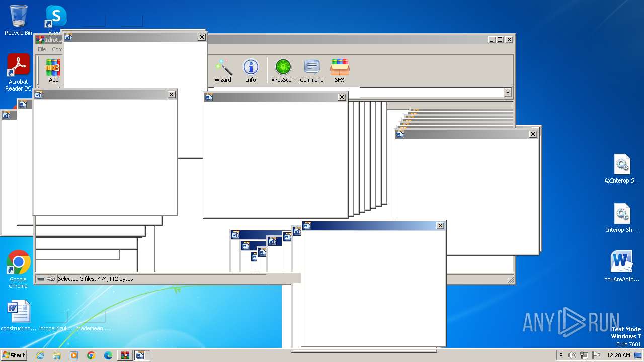644x362 pixels.
Task: Show hidden tray icons arrow
Action: coord(561,355)
